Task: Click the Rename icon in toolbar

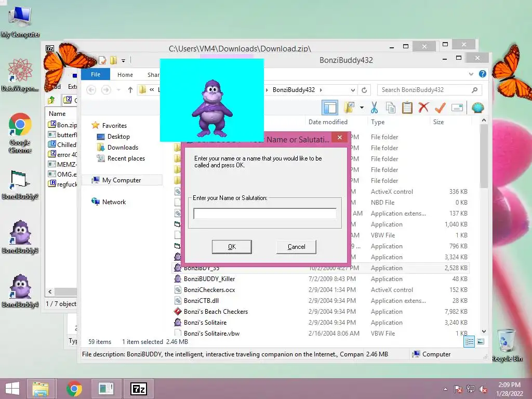Action: click(457, 108)
